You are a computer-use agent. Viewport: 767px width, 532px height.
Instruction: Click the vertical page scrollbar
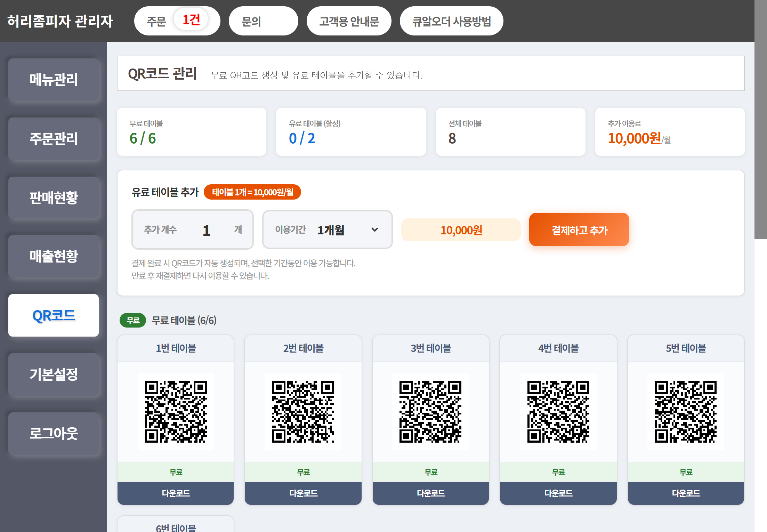761,120
